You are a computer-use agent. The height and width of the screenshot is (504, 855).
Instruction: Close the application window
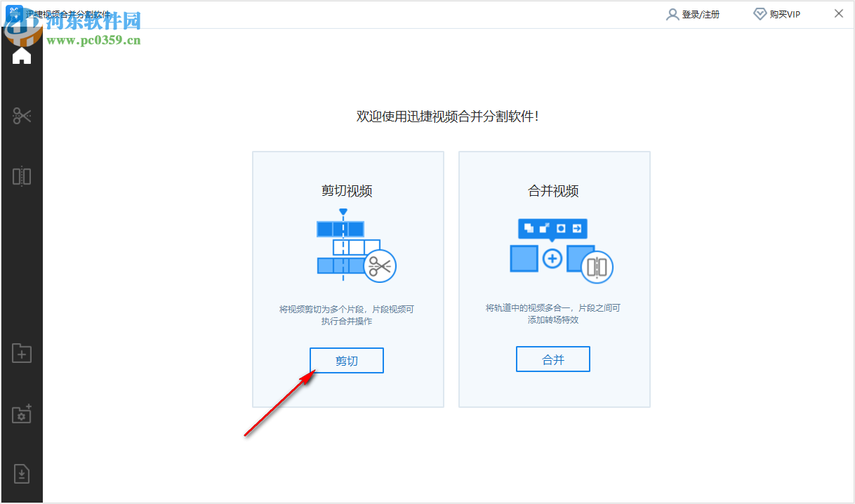(x=839, y=13)
